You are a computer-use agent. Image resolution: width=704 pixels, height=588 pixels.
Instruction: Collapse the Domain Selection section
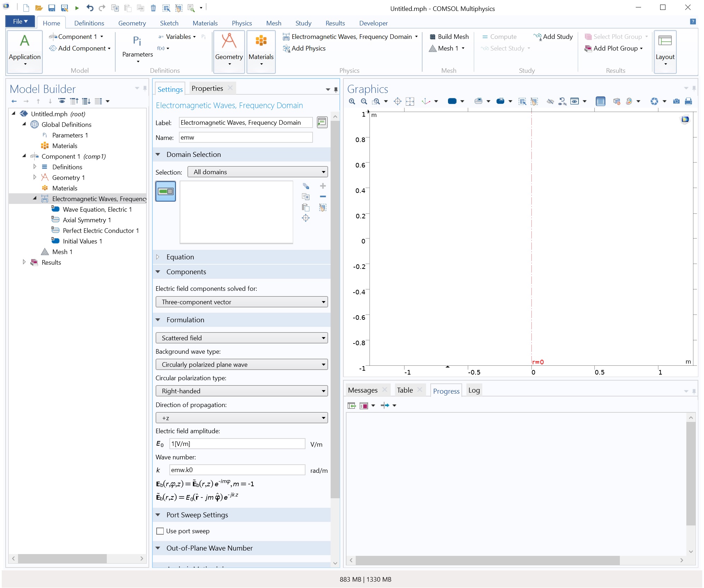(158, 154)
